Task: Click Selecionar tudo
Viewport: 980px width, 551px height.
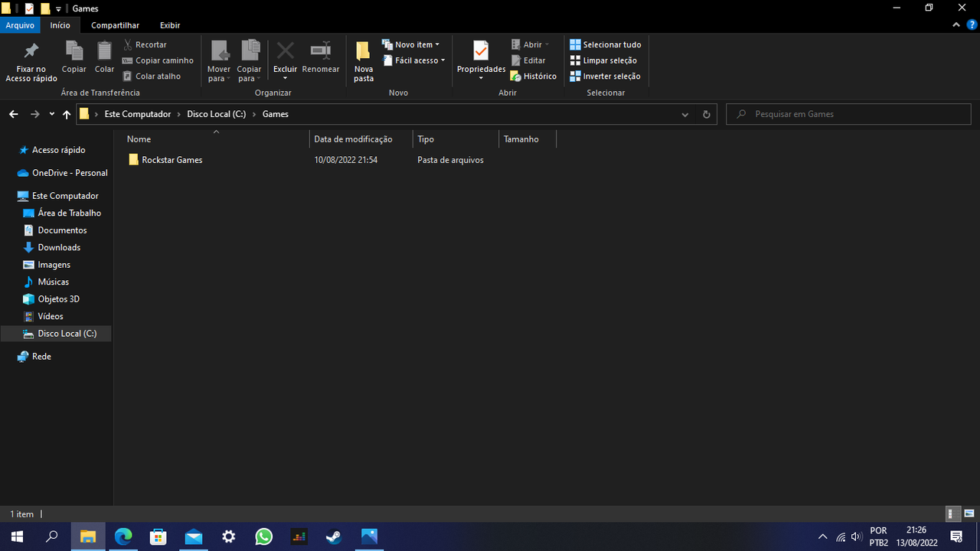Action: pos(606,44)
